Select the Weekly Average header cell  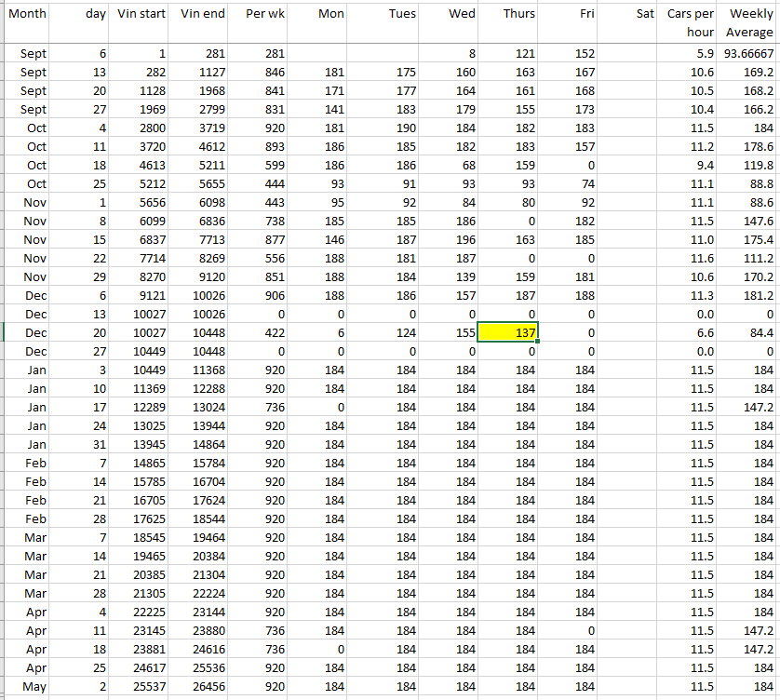point(749,22)
